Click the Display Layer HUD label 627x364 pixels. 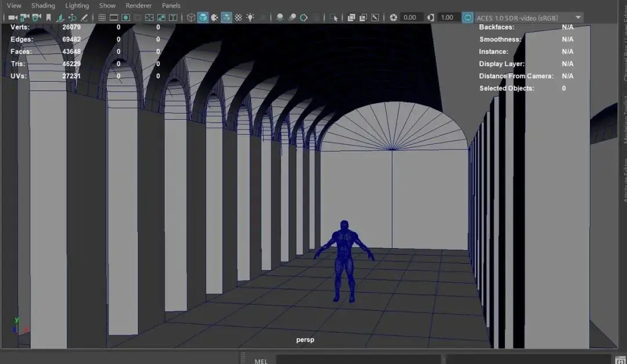click(502, 64)
